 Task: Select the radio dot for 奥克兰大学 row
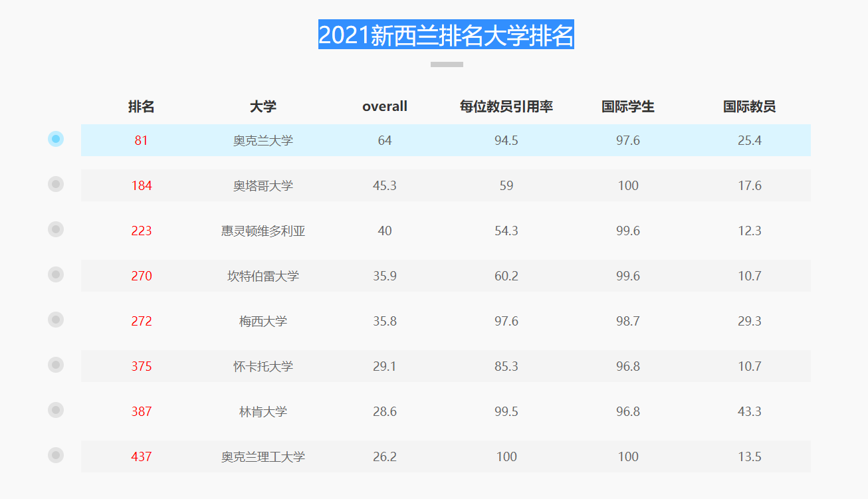[x=56, y=139]
